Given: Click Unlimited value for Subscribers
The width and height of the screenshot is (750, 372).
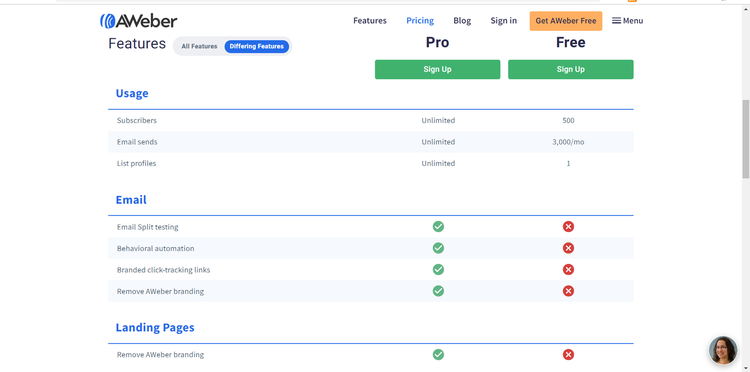Looking at the screenshot, I should pyautogui.click(x=438, y=120).
